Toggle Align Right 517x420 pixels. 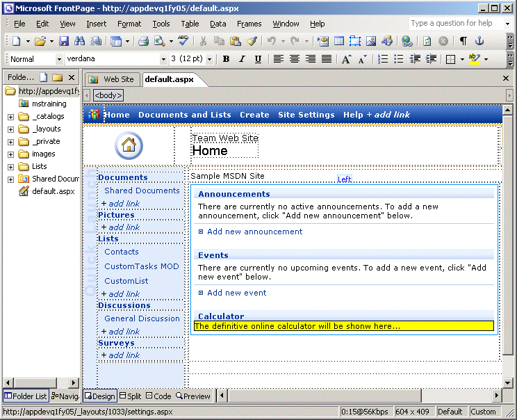point(311,59)
